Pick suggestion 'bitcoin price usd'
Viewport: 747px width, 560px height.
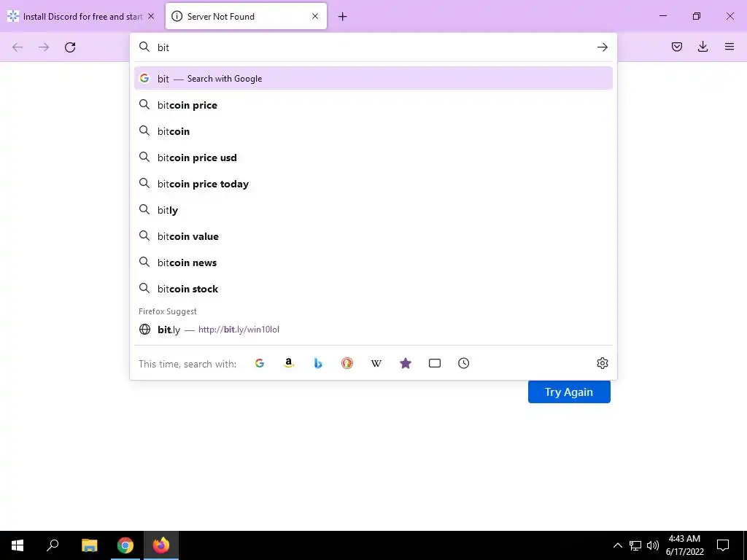point(373,157)
